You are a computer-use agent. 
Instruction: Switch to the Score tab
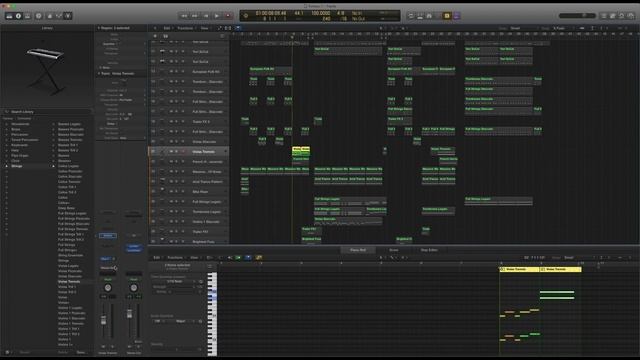pyautogui.click(x=393, y=250)
